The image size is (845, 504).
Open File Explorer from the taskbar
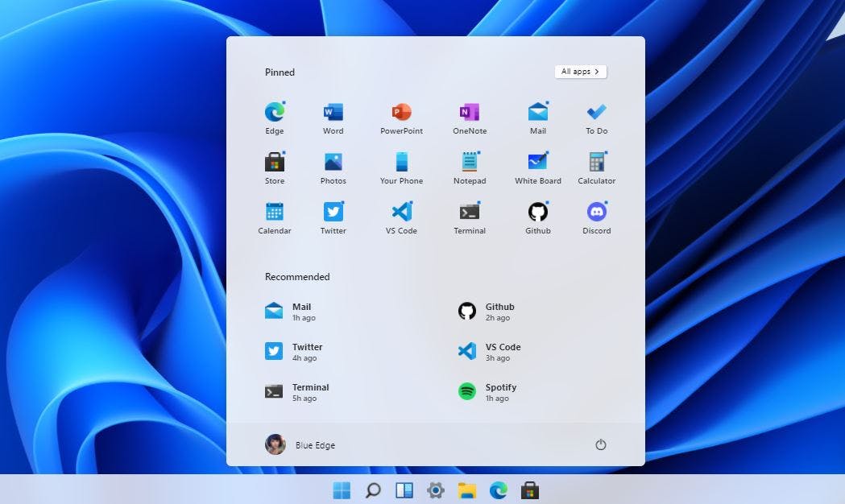467,490
